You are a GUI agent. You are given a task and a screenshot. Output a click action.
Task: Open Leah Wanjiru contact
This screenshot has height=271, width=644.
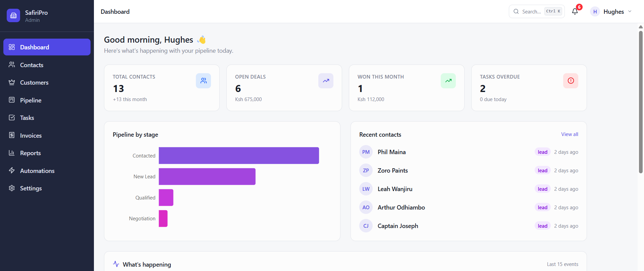point(395,189)
